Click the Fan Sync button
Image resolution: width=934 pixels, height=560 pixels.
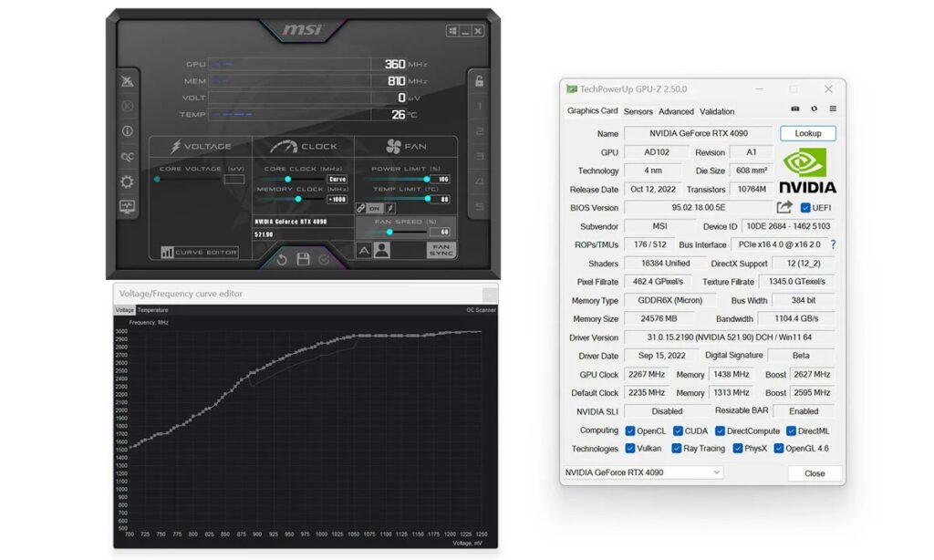441,250
